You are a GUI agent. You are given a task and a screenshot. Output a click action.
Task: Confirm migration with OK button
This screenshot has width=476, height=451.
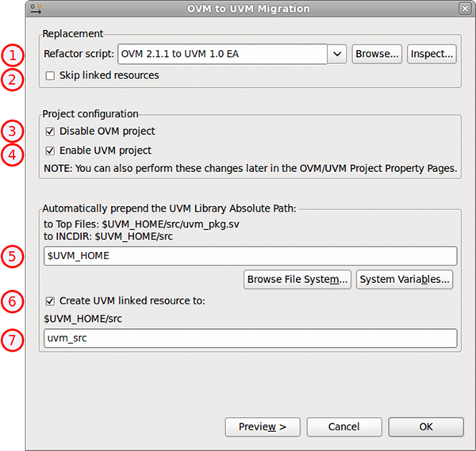click(x=426, y=427)
